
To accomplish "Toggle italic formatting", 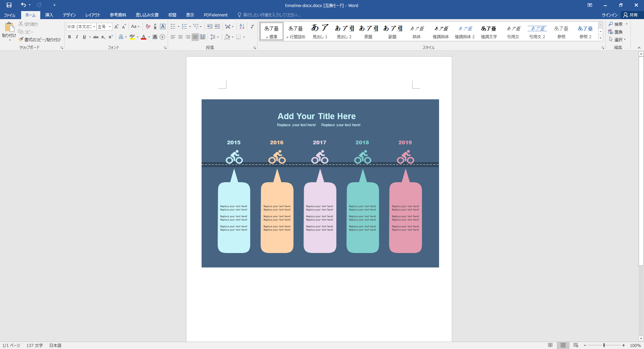I will 77,37.
